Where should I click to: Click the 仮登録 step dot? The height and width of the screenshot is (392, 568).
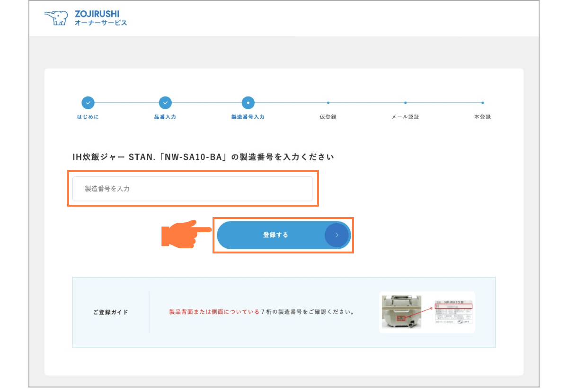(328, 103)
